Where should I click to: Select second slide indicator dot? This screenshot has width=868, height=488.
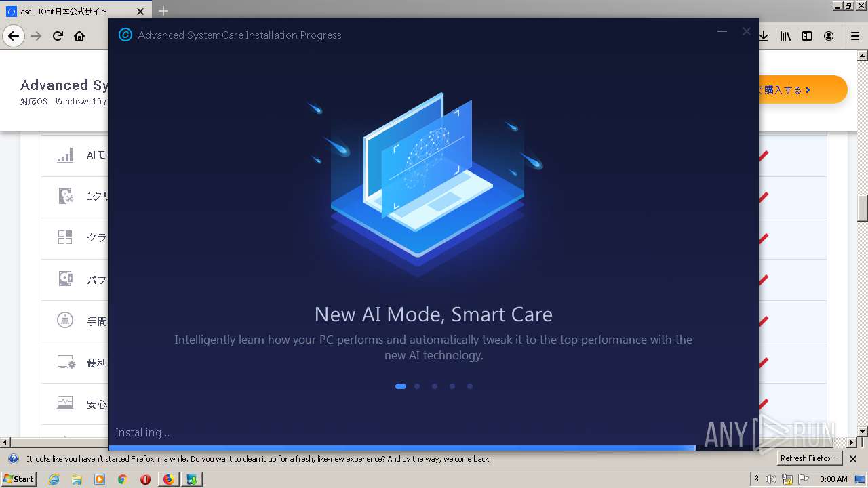(x=417, y=386)
